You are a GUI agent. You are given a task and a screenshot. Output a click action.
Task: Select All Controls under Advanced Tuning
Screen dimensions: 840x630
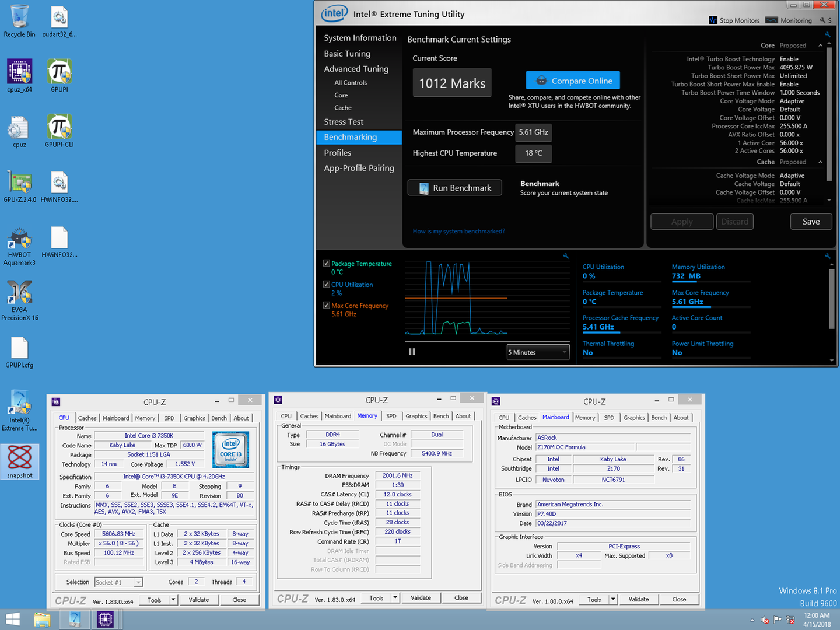tap(351, 83)
